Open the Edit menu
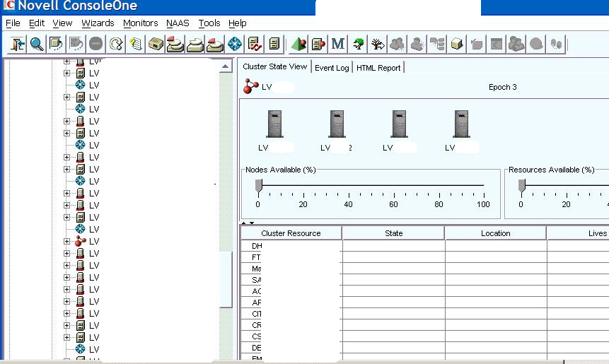The height and width of the screenshot is (364, 609). tap(37, 23)
